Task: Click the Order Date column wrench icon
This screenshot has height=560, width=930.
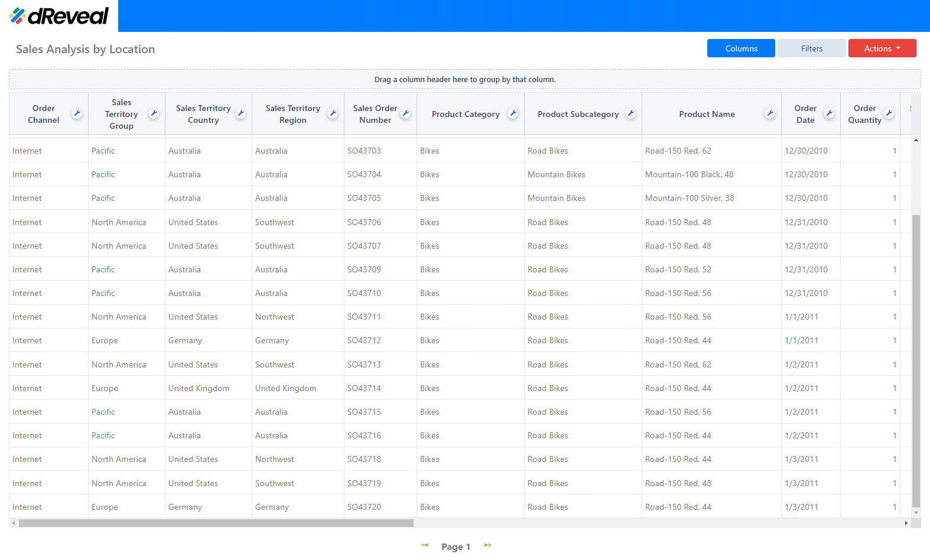Action: 829,113
